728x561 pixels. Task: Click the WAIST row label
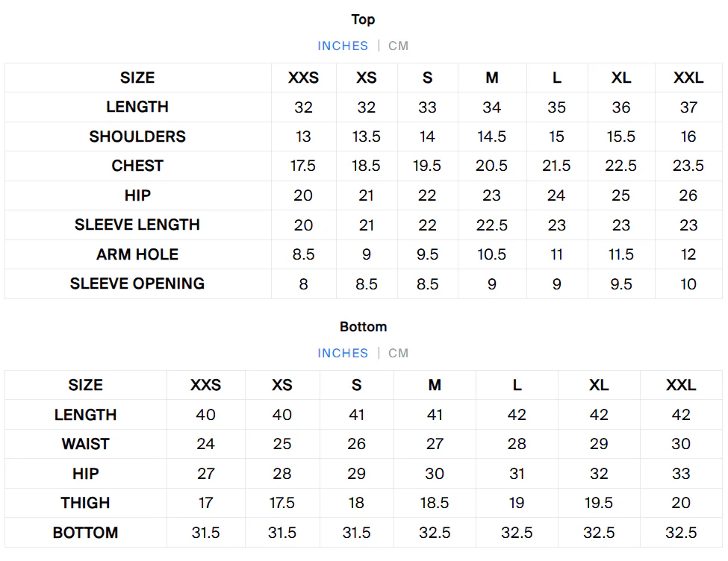point(86,444)
